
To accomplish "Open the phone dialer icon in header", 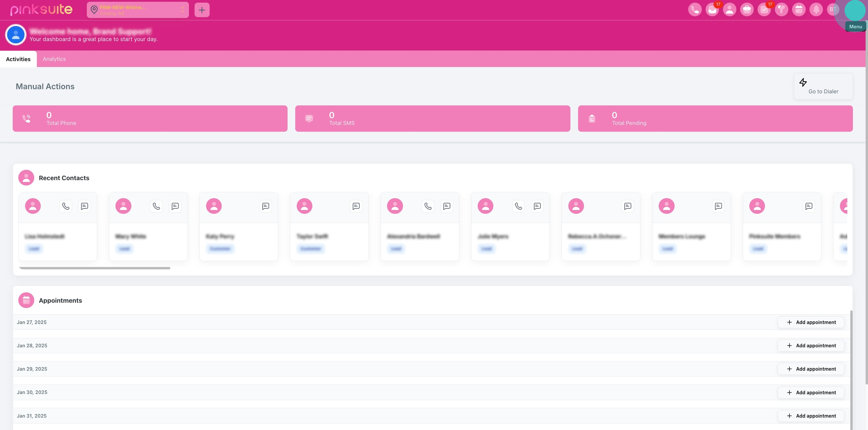I will tap(695, 9).
